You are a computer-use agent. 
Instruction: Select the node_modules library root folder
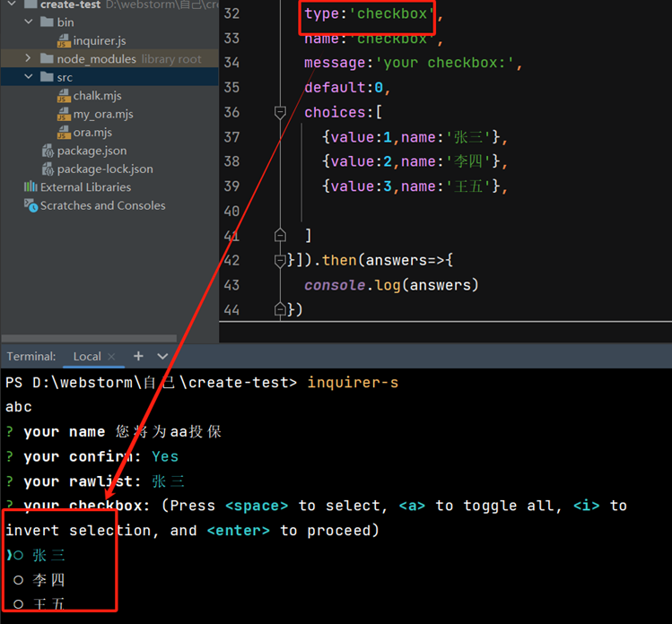click(109, 58)
